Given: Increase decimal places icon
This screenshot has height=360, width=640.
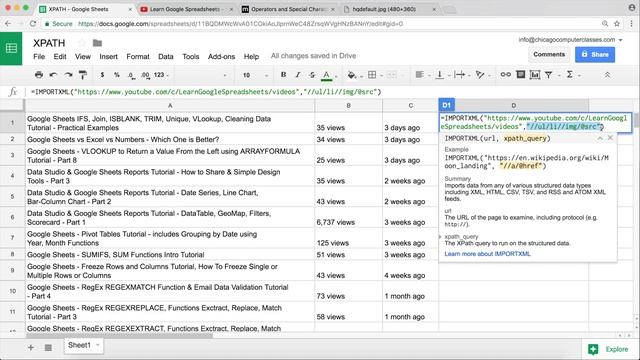Looking at the screenshot, I should point(145,75).
